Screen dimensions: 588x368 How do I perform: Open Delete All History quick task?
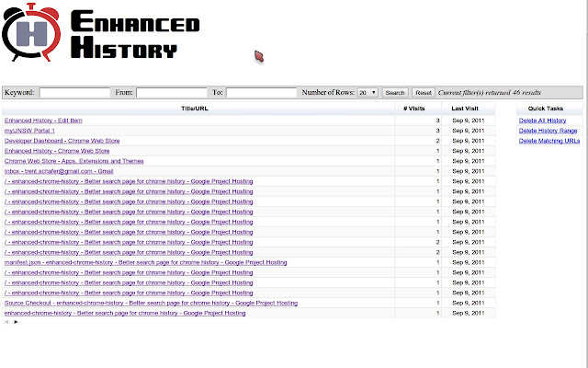click(542, 121)
